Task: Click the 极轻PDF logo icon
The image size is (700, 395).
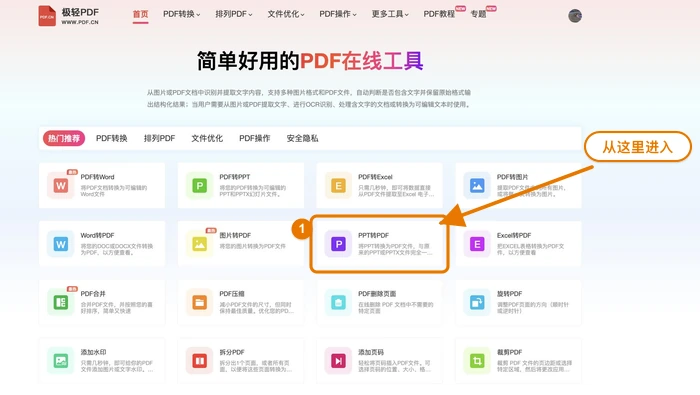Action: pos(47,16)
